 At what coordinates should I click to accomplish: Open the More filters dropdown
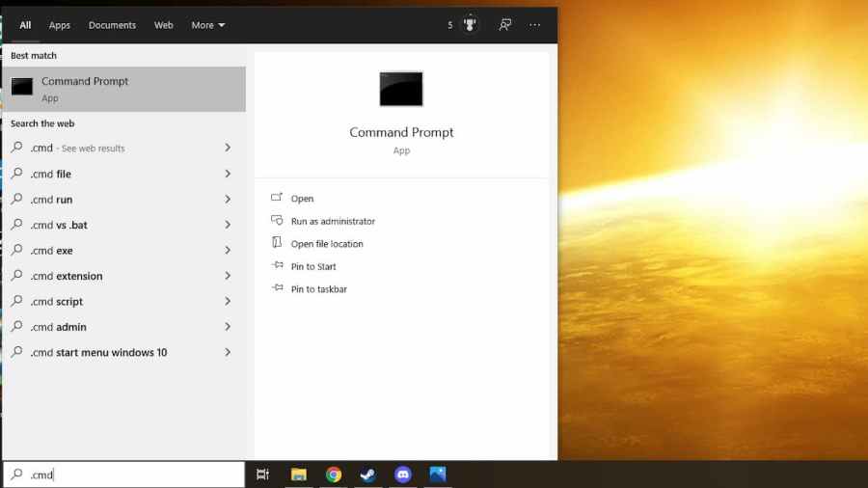click(208, 25)
